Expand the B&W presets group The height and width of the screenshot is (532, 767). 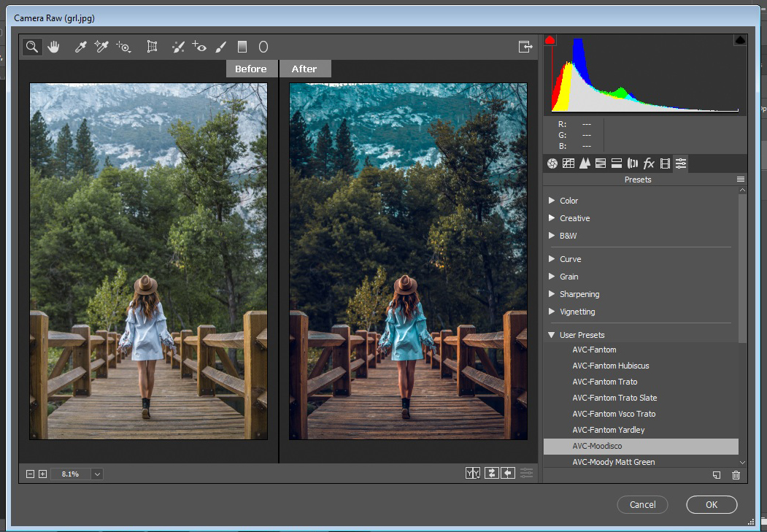coord(552,236)
